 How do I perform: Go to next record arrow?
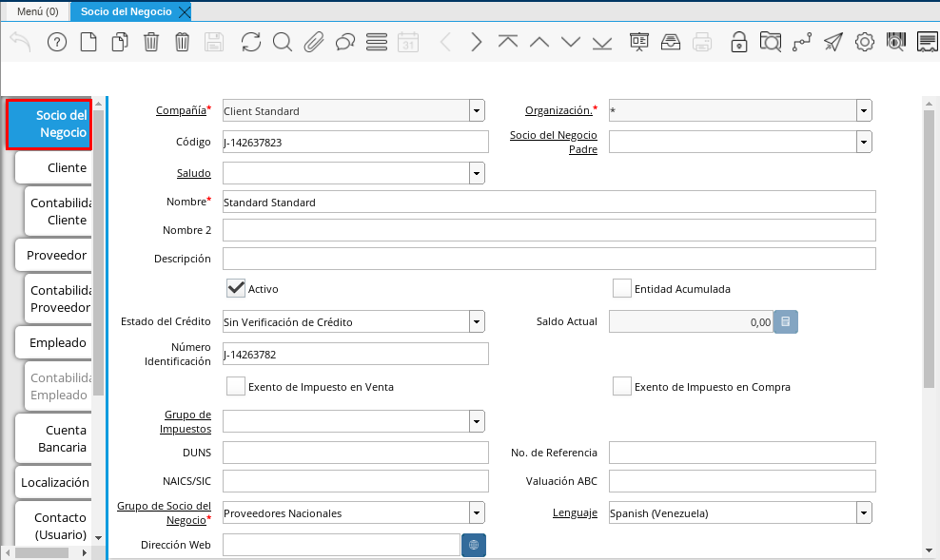pyautogui.click(x=477, y=42)
